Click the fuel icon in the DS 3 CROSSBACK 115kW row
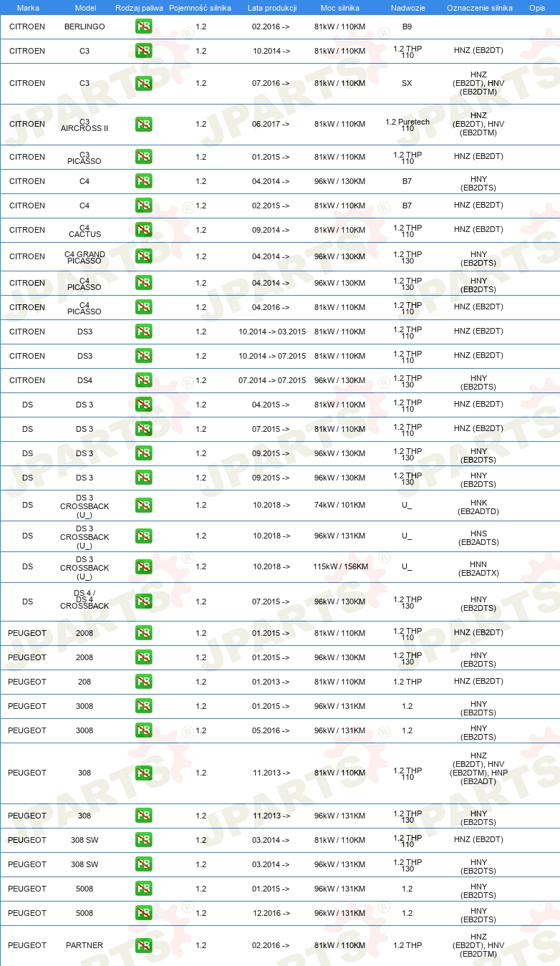 click(143, 567)
